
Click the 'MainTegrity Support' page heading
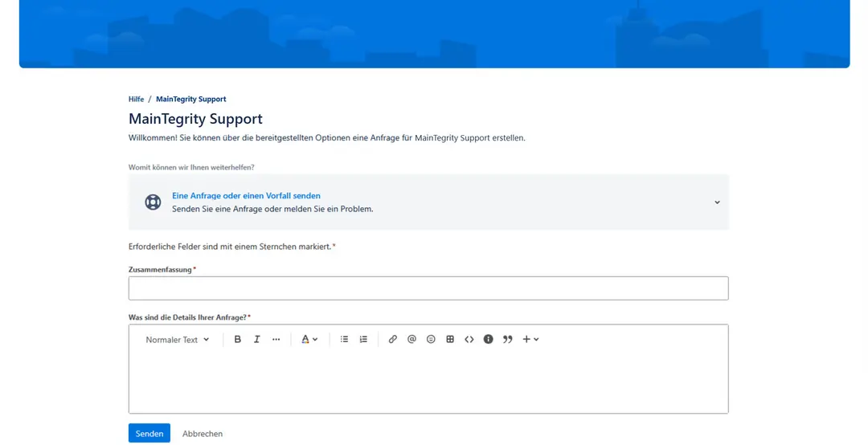click(195, 119)
